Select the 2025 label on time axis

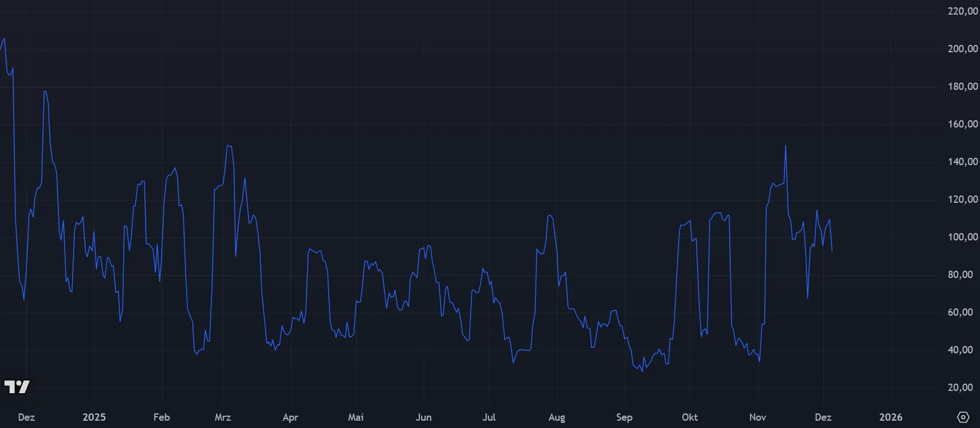[94, 417]
